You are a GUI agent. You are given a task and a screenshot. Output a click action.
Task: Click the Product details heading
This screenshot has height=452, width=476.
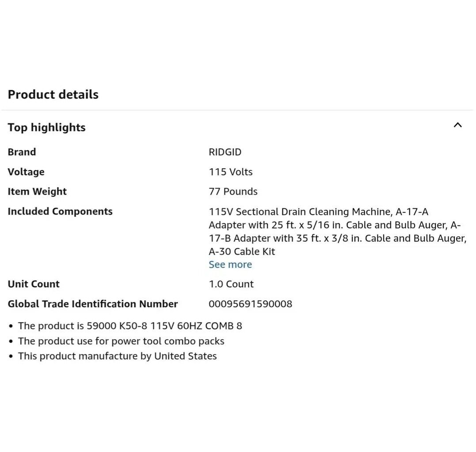(x=53, y=94)
